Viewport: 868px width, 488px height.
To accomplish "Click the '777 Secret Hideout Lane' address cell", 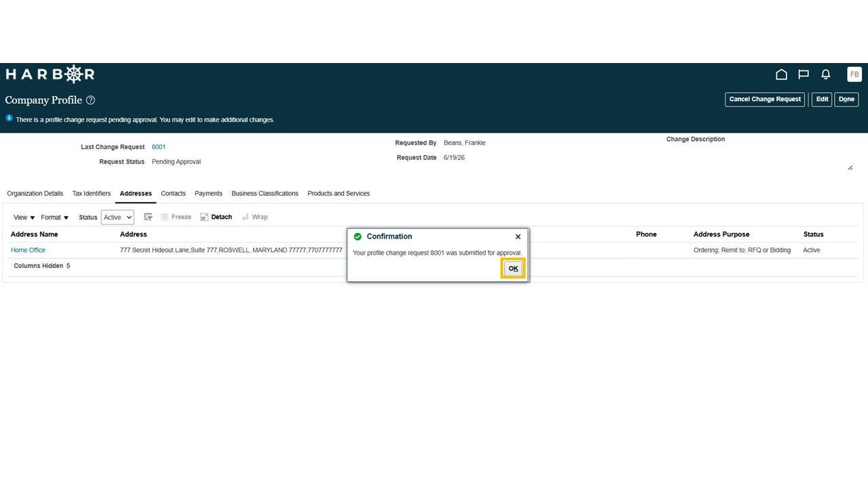I will click(x=231, y=250).
